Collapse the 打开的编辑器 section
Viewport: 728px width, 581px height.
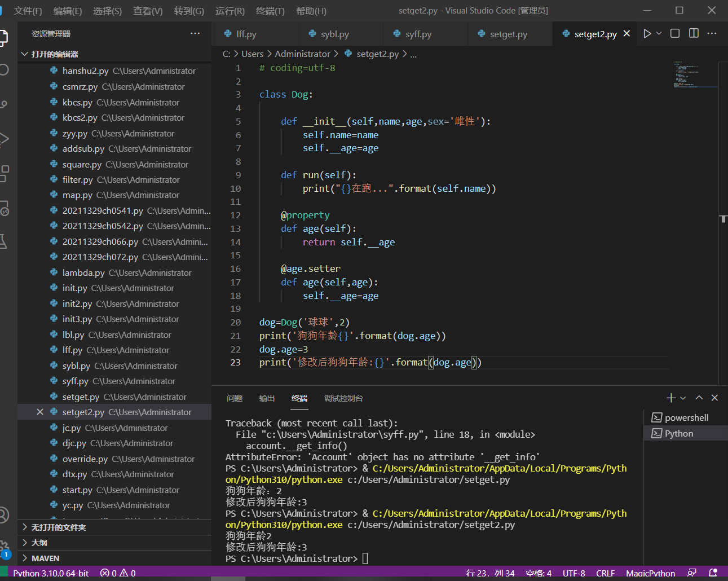coord(25,54)
